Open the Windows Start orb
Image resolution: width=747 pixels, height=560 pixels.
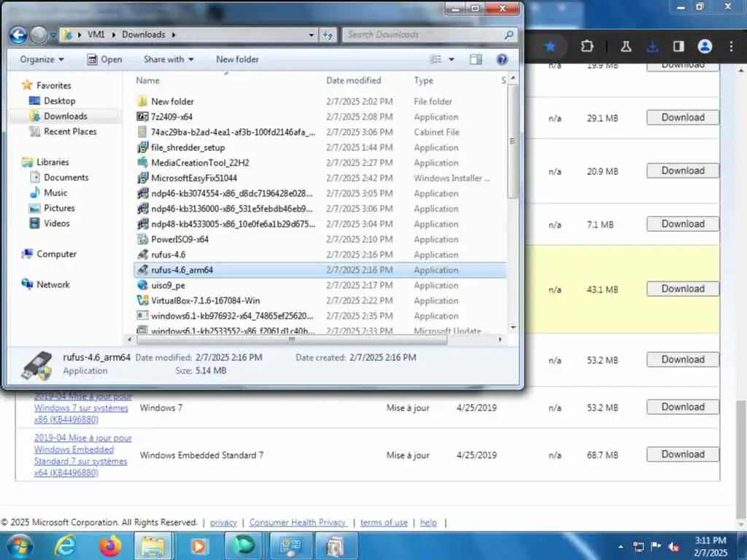click(x=19, y=546)
